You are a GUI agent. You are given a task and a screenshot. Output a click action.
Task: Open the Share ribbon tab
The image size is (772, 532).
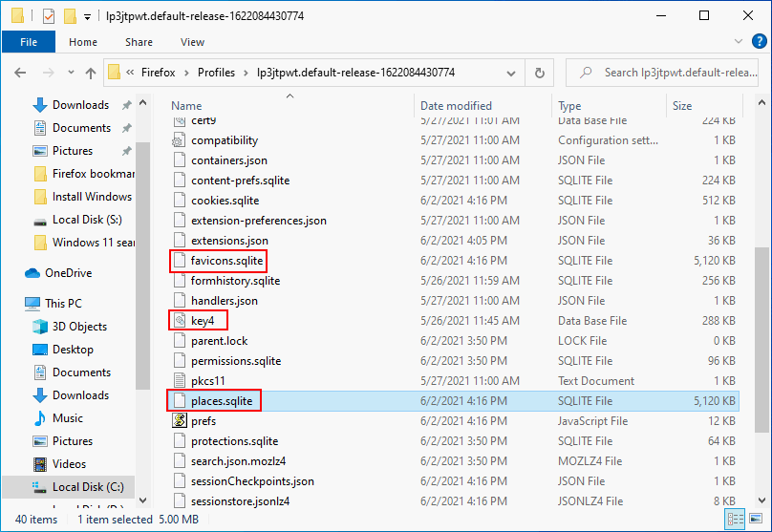[139, 42]
